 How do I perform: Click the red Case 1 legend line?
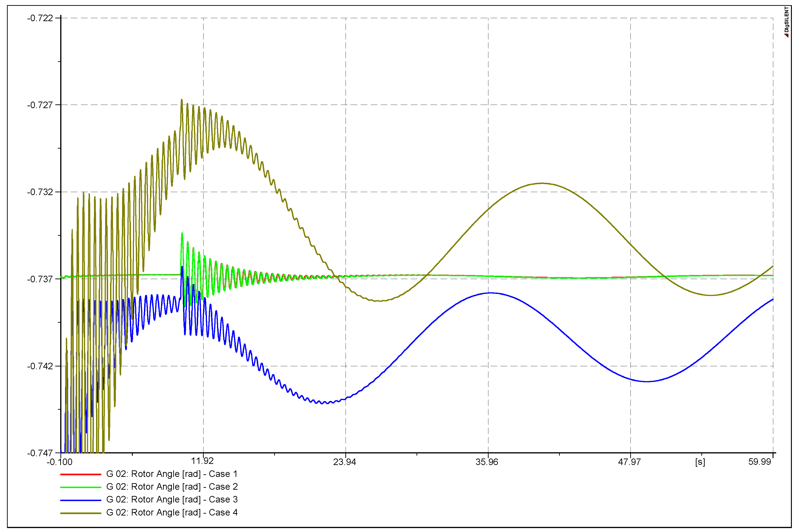click(x=80, y=474)
